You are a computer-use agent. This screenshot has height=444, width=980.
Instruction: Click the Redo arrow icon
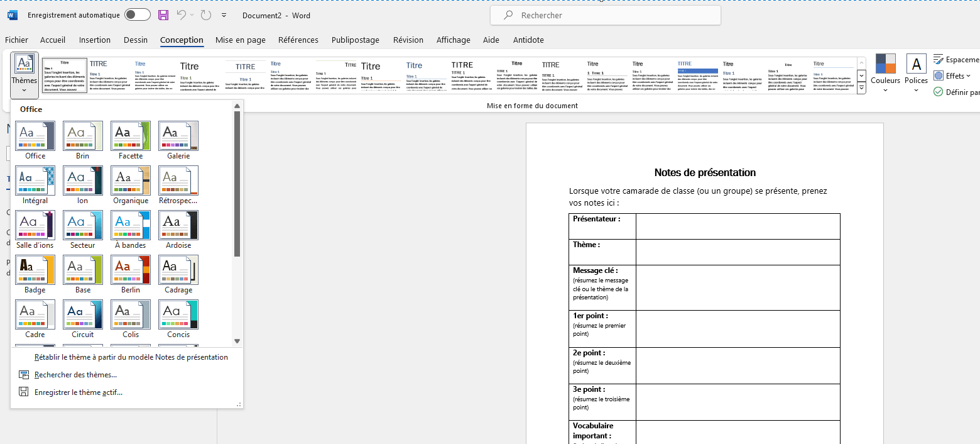pos(206,15)
